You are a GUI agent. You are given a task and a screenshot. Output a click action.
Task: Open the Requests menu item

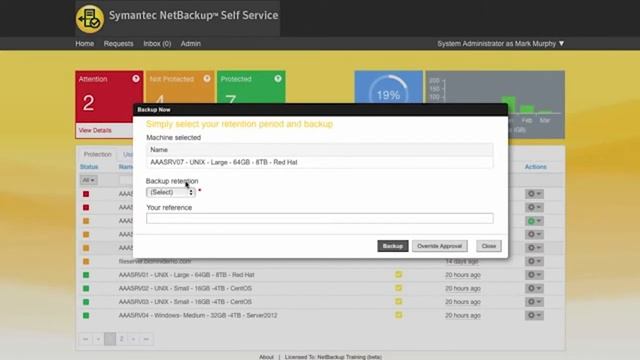[x=118, y=44]
